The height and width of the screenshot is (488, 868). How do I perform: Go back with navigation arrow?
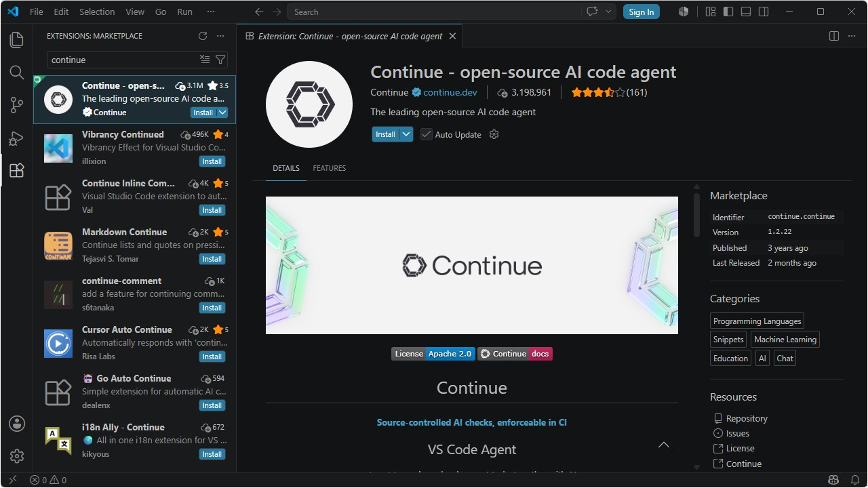click(259, 12)
